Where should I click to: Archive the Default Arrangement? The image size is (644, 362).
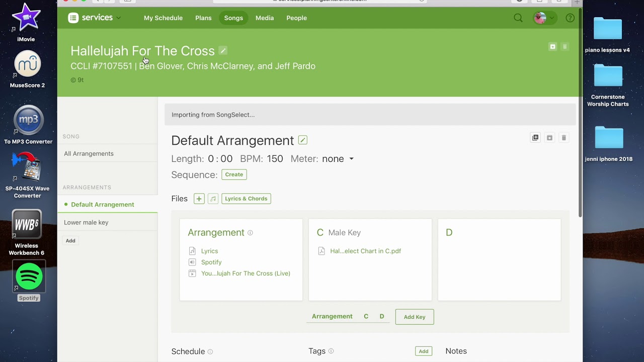549,138
